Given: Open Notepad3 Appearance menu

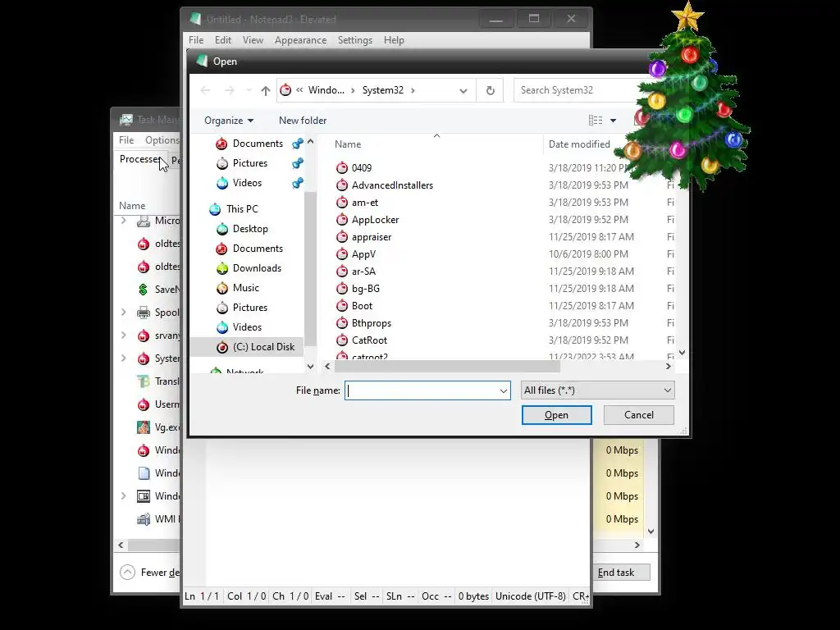Looking at the screenshot, I should (x=300, y=40).
